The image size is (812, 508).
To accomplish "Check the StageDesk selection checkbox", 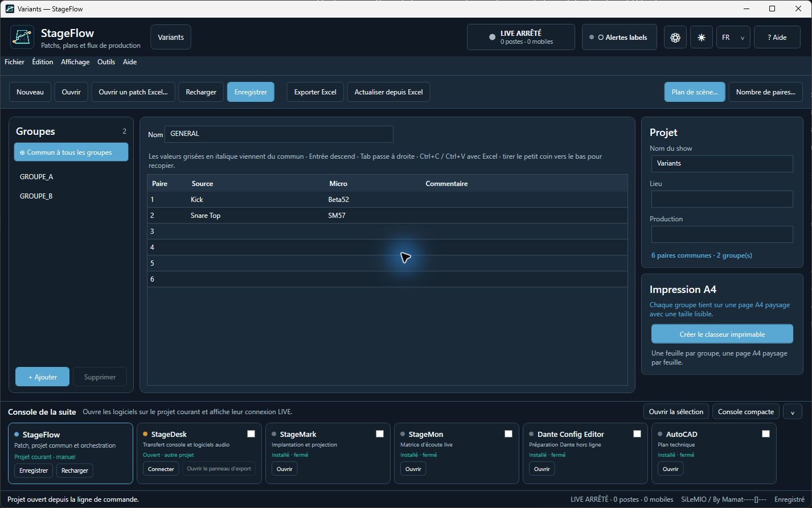I will 251,434.
